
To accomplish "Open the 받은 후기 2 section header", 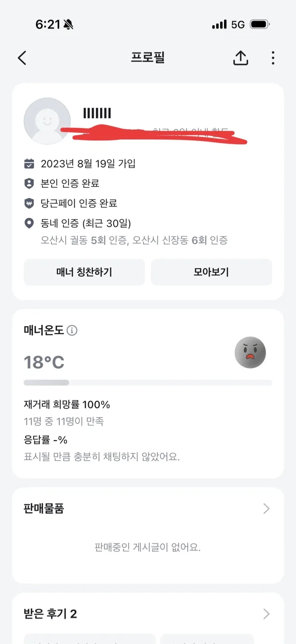I will point(50,614).
